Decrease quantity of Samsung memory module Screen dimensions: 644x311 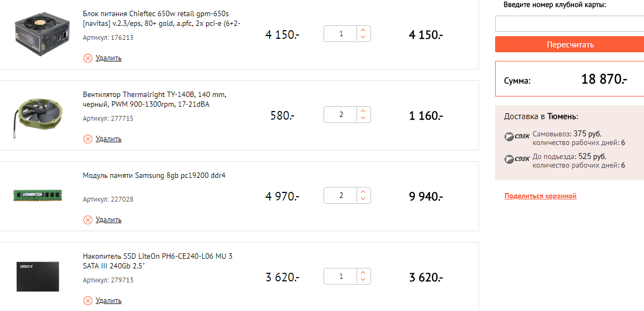click(363, 199)
